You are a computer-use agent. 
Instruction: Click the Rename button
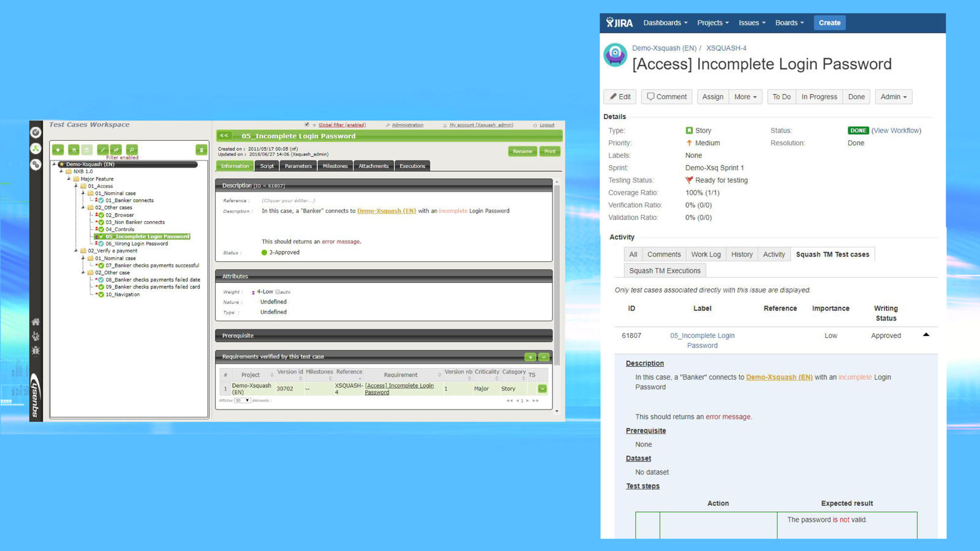tap(522, 151)
